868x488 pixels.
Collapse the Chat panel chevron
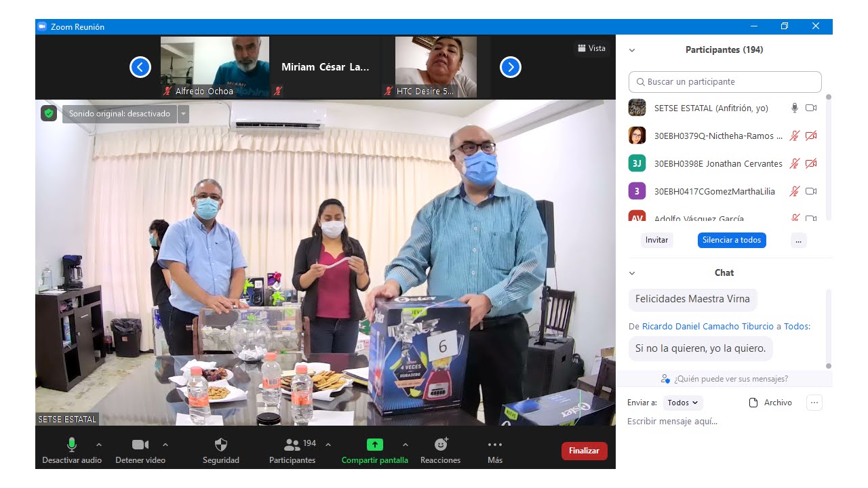[x=632, y=273]
